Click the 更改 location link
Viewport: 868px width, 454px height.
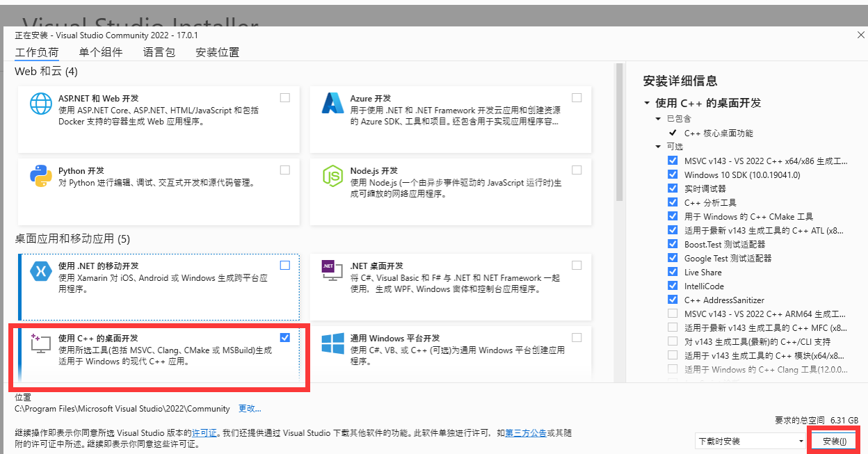click(x=250, y=408)
